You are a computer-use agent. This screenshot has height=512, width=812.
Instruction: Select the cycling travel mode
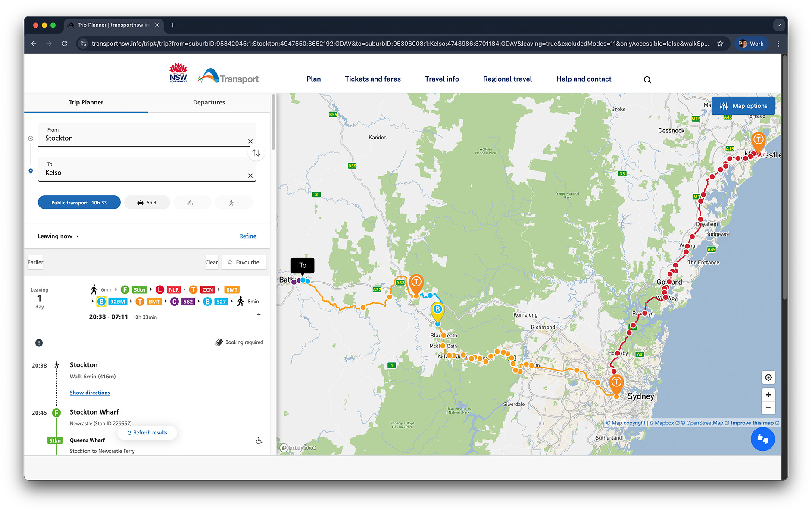[x=192, y=203]
